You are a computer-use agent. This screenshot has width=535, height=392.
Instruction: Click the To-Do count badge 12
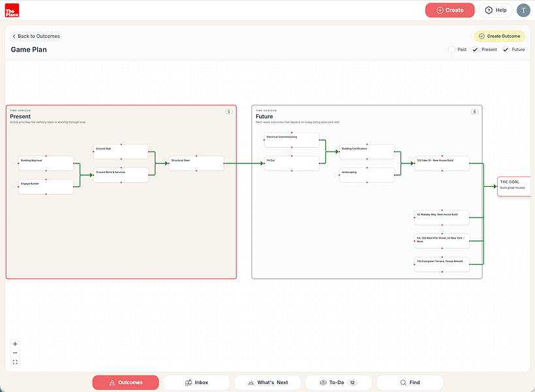352,382
